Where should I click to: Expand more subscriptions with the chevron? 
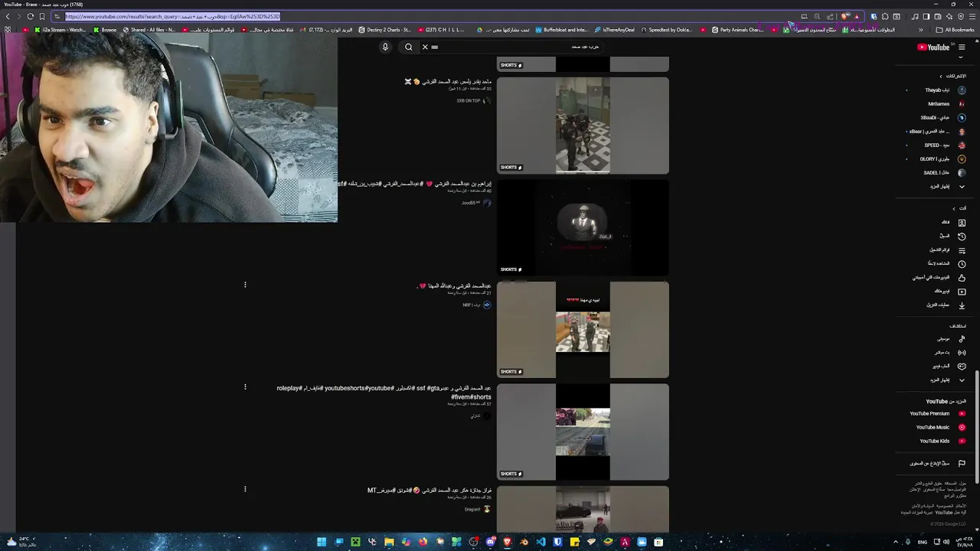point(962,187)
